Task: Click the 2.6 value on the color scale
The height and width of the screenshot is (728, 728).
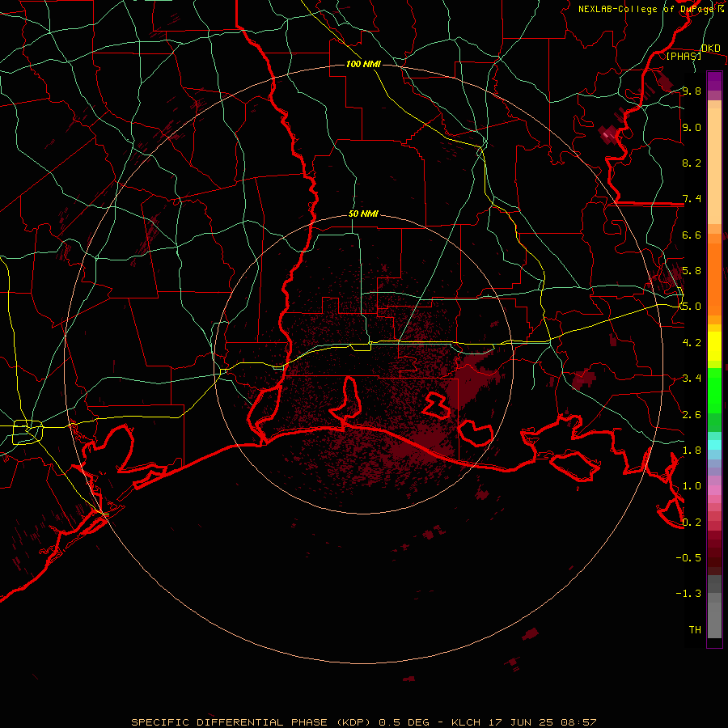Action: click(x=692, y=415)
